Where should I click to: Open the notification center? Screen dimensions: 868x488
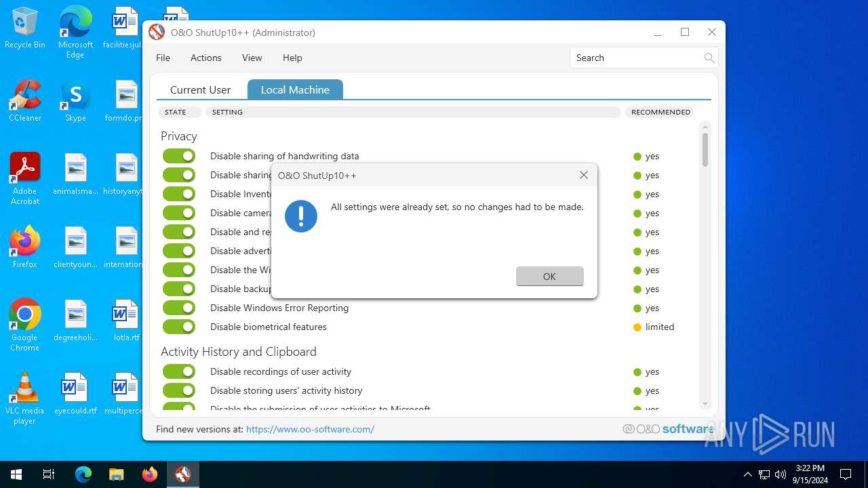tap(846, 474)
